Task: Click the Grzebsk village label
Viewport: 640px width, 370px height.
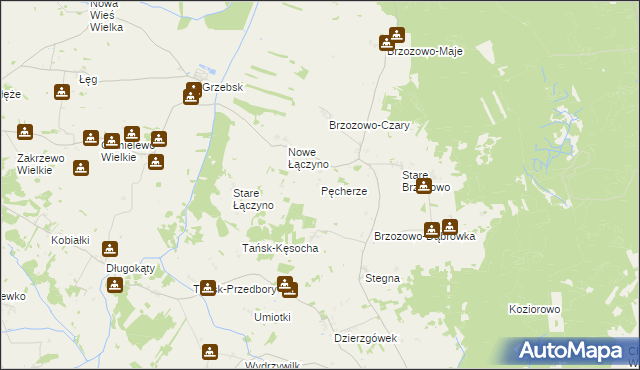Action: point(222,87)
